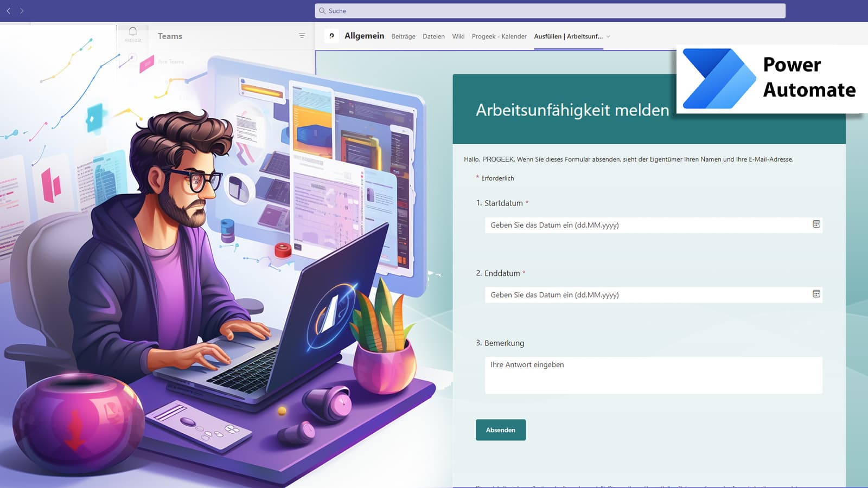
Task: Switch to the Beiträge tab
Action: click(x=404, y=36)
